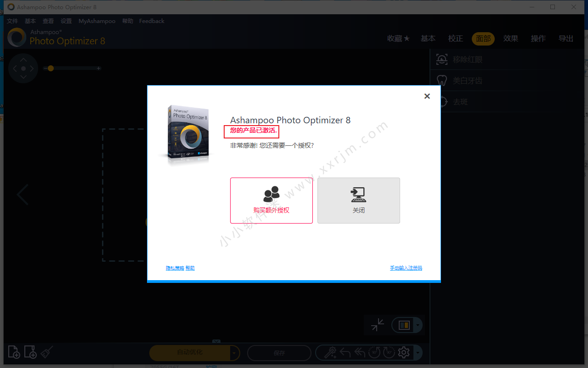The width and height of the screenshot is (588, 368).
Task: Click the undo arrow icon
Action: tap(345, 352)
